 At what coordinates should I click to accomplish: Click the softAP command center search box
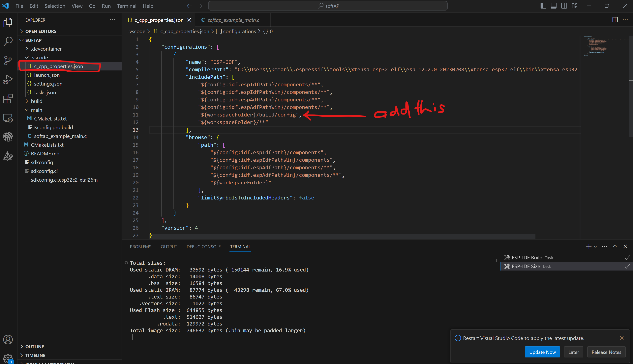coord(327,6)
